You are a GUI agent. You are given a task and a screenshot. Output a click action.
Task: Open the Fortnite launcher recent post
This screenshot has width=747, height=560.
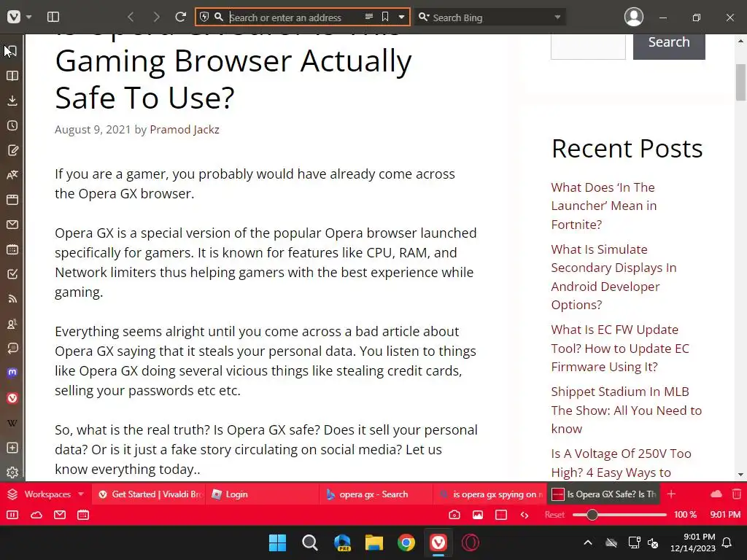coord(603,206)
